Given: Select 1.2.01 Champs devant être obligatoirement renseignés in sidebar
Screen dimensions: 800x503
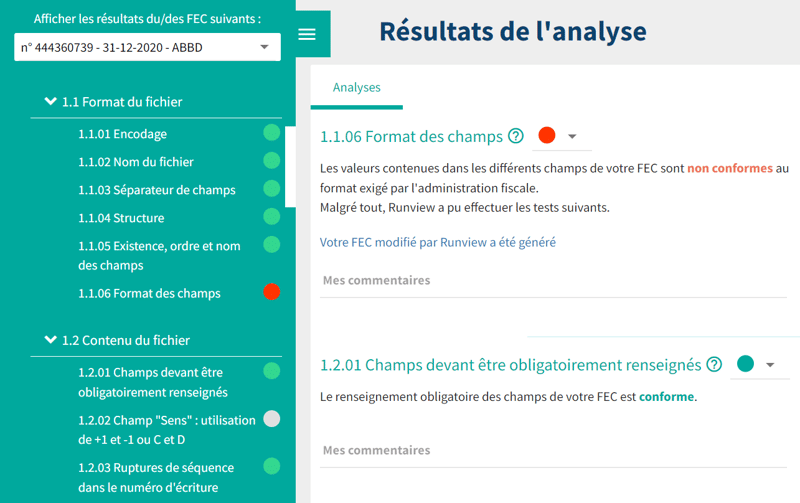Looking at the screenshot, I should click(153, 383).
